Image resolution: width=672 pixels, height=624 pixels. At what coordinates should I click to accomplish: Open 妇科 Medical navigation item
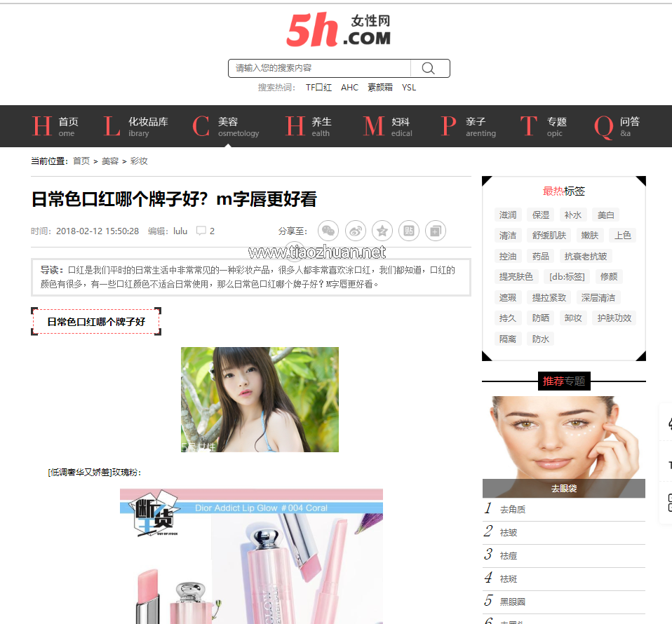387,126
